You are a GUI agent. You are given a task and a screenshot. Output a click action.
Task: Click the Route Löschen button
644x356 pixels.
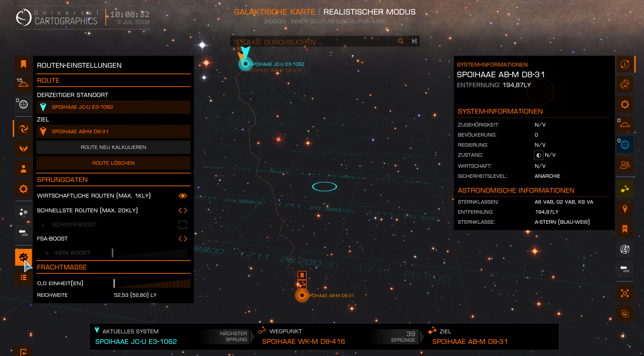click(x=113, y=163)
